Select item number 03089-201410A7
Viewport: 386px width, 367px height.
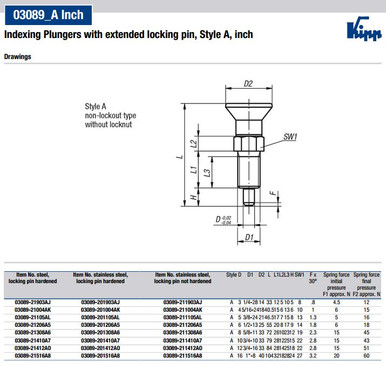tap(100, 340)
